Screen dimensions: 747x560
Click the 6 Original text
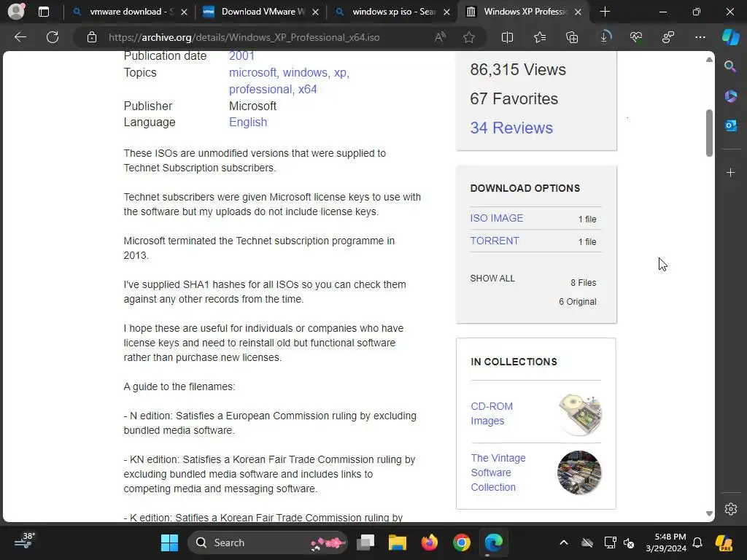tap(578, 302)
